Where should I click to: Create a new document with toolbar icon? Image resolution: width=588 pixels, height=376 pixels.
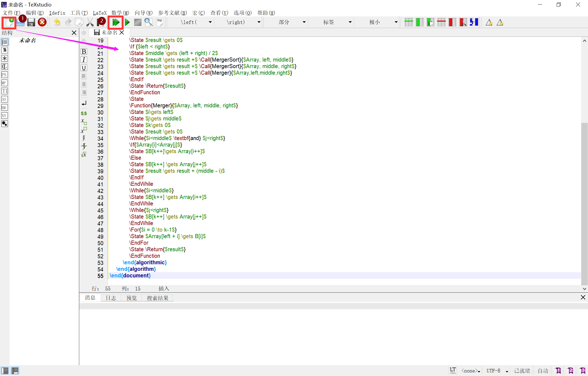[x=9, y=22]
